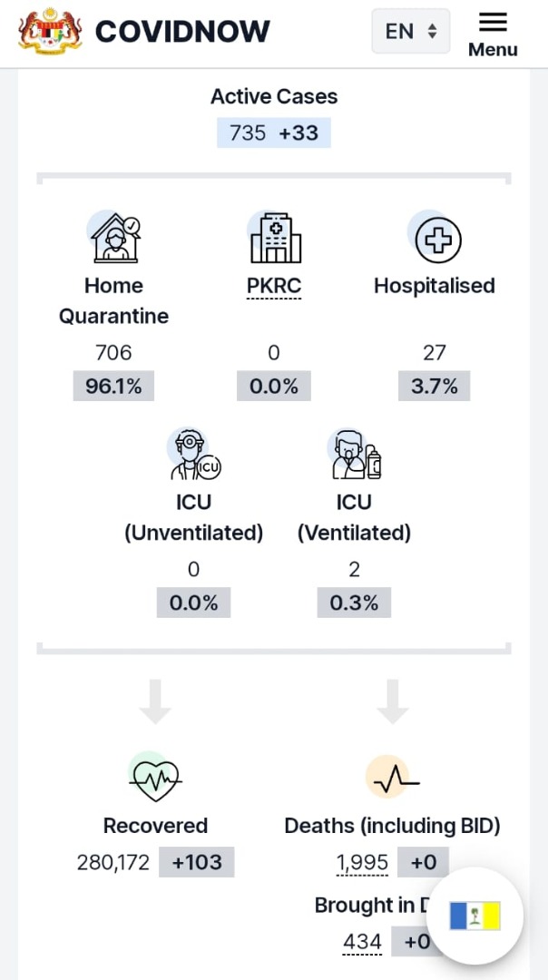Open the hamburger Menu
Screen dimensions: 548x980
pos(493,35)
